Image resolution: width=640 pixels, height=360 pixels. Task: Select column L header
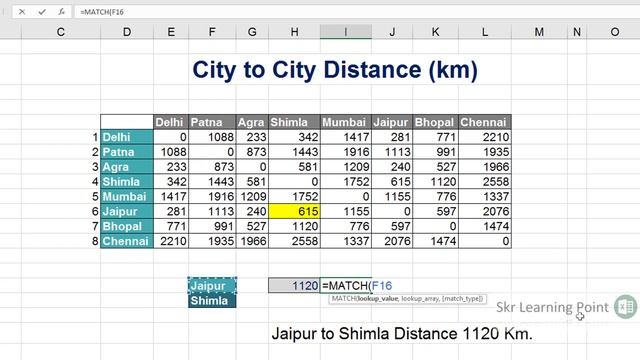click(x=484, y=32)
